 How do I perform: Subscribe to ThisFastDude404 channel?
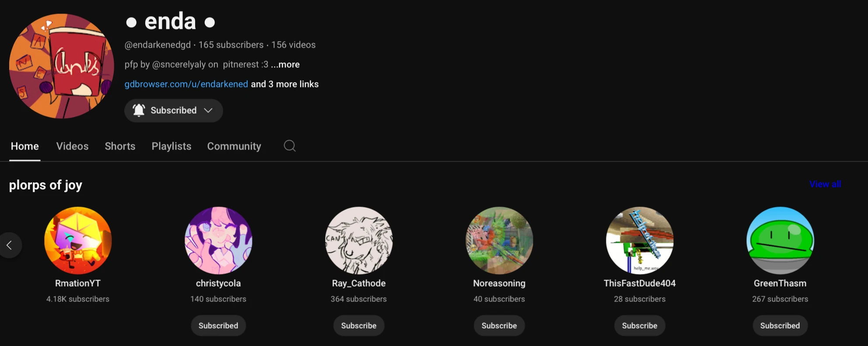640,325
